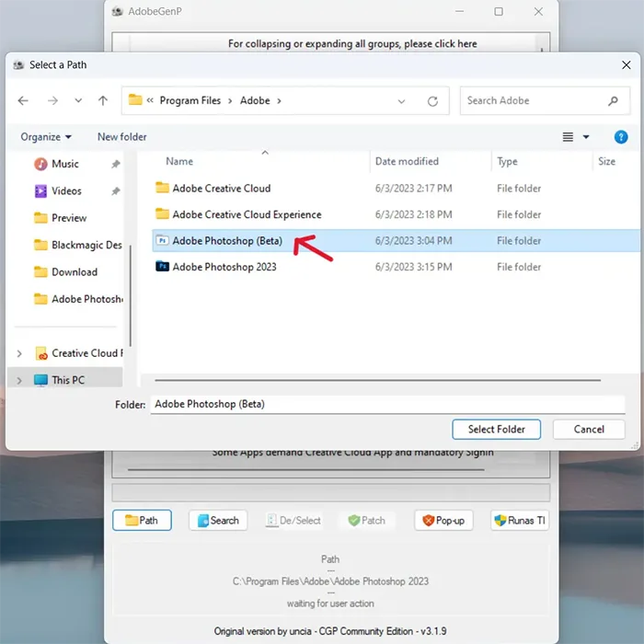Image resolution: width=644 pixels, height=644 pixels.
Task: Open the blue Help icon
Action: point(621,137)
